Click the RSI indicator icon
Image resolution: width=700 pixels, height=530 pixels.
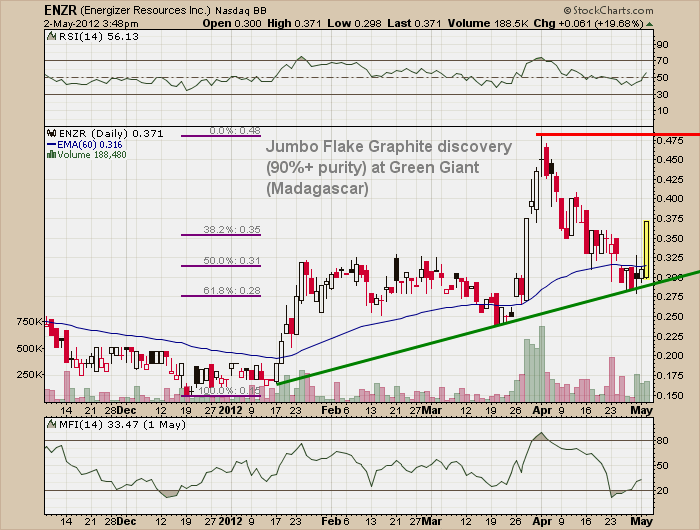click(52, 37)
